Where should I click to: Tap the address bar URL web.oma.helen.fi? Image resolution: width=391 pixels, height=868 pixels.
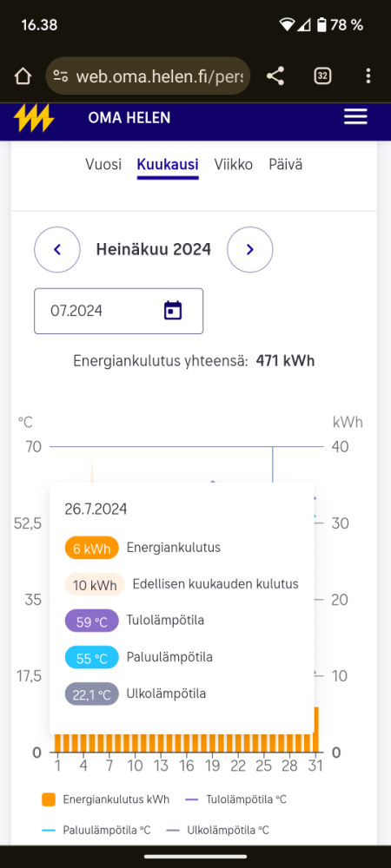tap(160, 76)
